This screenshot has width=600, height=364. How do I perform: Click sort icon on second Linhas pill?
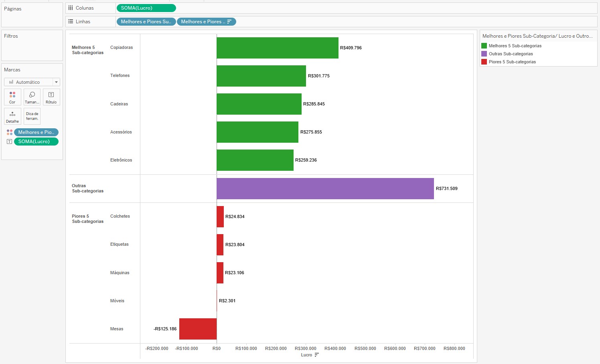[x=229, y=22]
